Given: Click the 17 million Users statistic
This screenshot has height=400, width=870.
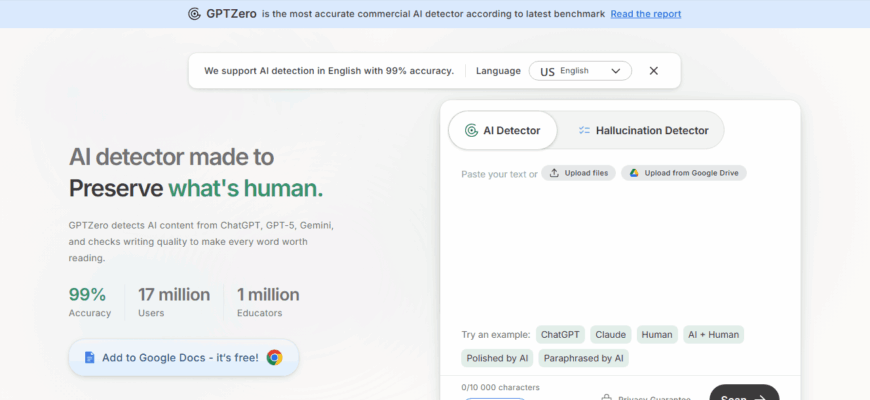Looking at the screenshot, I should pos(174,302).
